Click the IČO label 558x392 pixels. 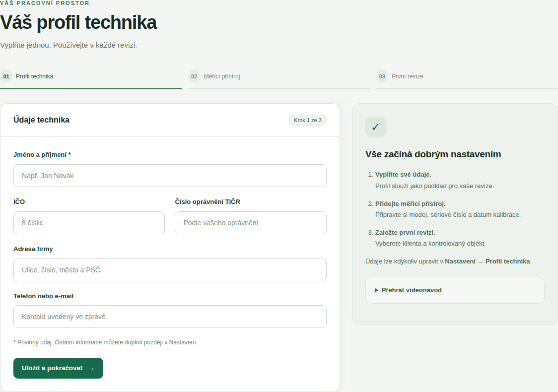click(19, 201)
